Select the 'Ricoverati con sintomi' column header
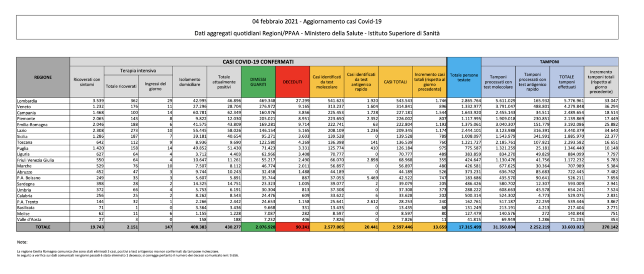The image size is (644, 274). (87, 81)
